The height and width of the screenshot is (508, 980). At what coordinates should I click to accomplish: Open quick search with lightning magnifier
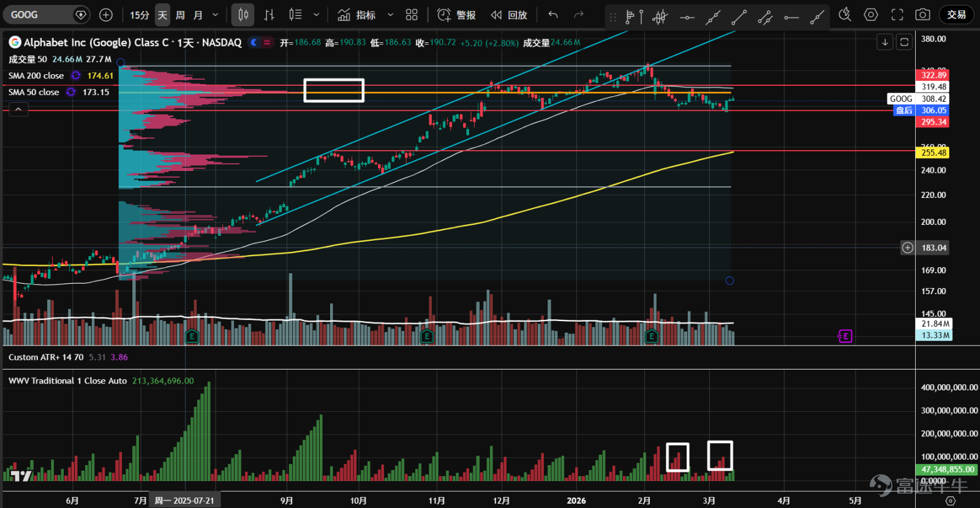pyautogui.click(x=845, y=15)
